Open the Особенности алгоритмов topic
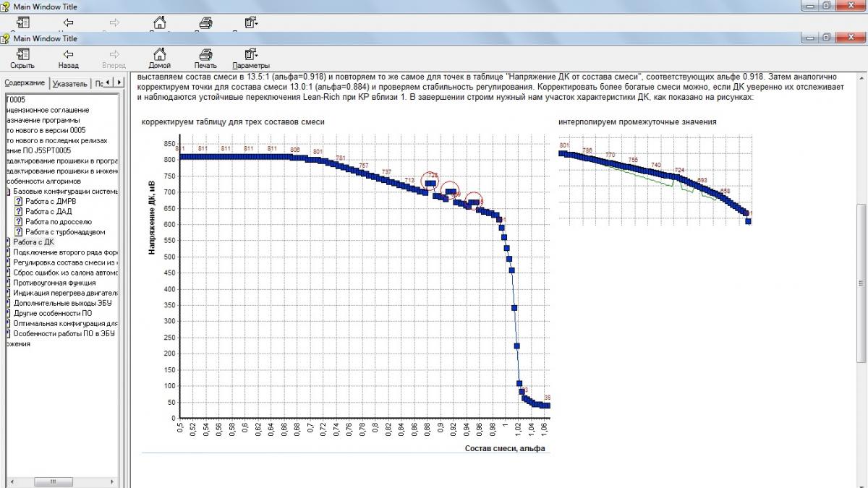The width and height of the screenshot is (868, 488). click(x=43, y=181)
